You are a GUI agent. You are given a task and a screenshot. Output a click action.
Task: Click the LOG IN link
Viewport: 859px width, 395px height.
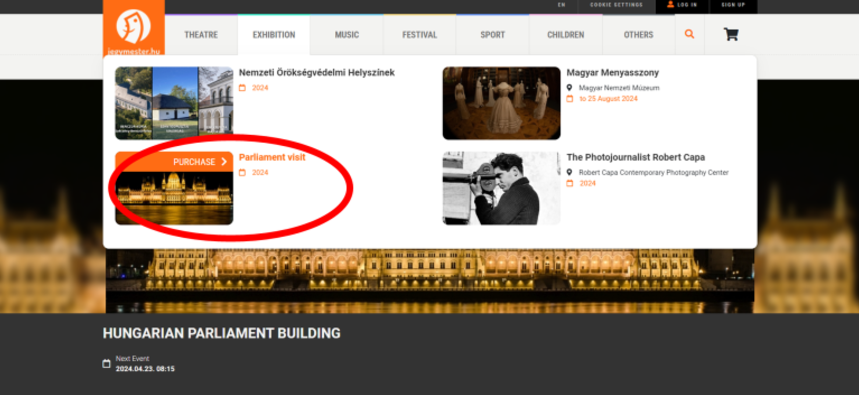(x=687, y=5)
